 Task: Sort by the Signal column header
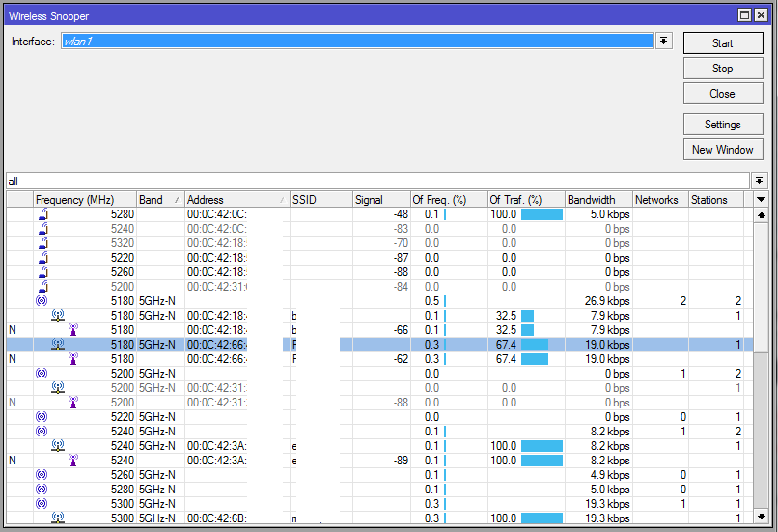coord(380,200)
